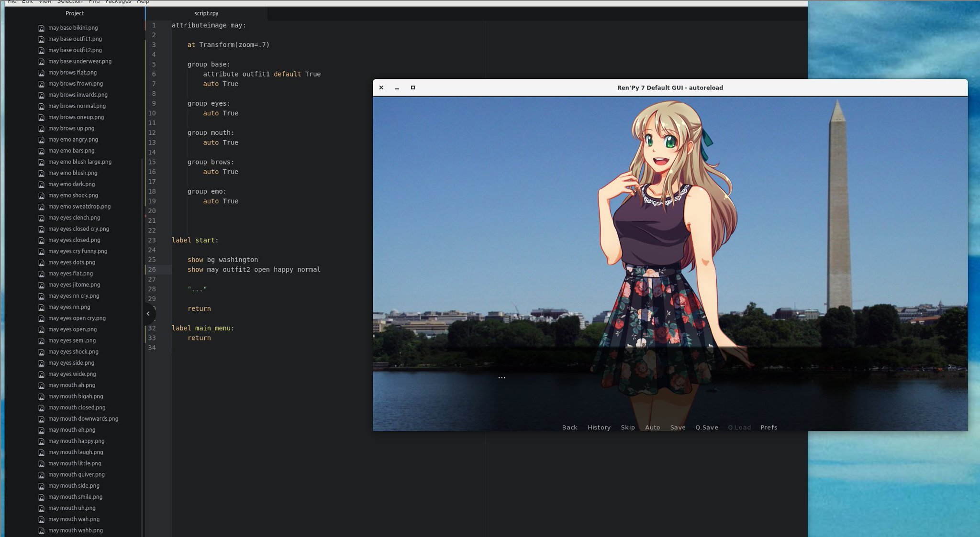Click the file icon for may brows normal.png
Image resolution: width=980 pixels, height=537 pixels.
pyautogui.click(x=42, y=107)
